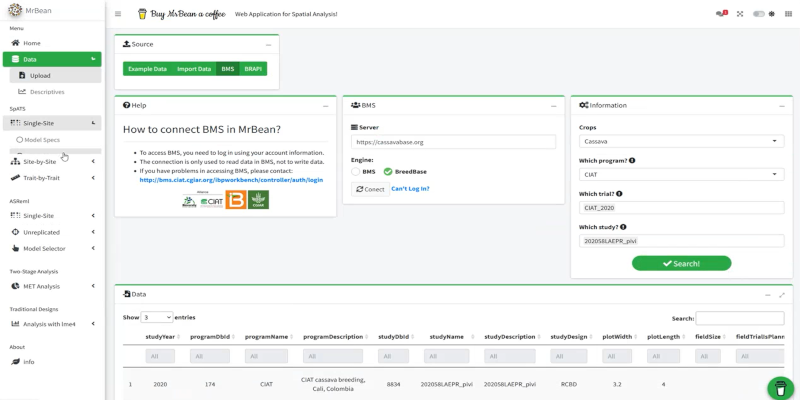The height and width of the screenshot is (400, 800).
Task: Open the Which program dropdown
Action: pos(682,174)
